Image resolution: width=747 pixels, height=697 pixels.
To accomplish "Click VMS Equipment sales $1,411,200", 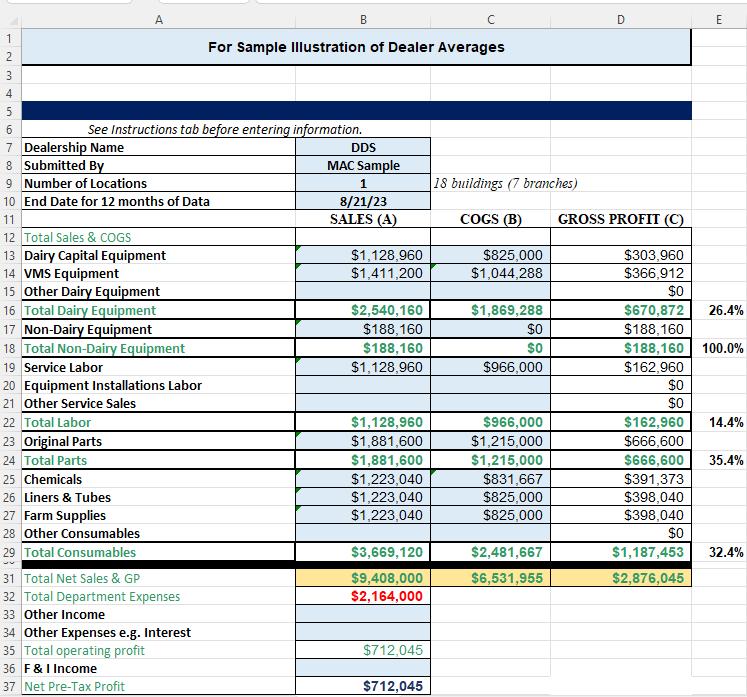I will [x=363, y=273].
